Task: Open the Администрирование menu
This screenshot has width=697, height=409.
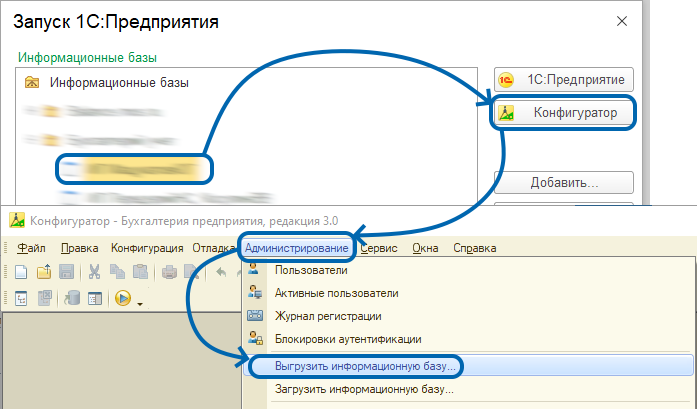Action: [x=296, y=248]
